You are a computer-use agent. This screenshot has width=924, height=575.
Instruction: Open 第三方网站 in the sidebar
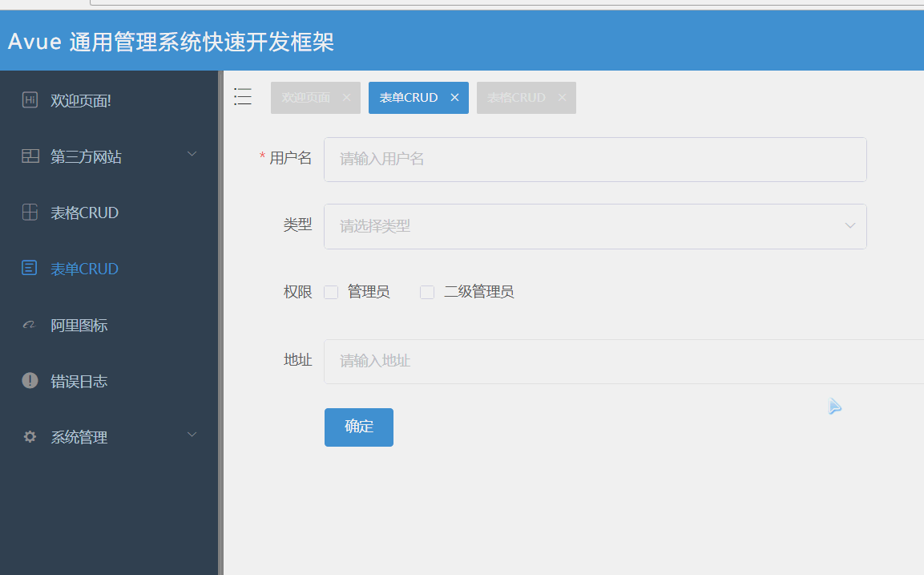pyautogui.click(x=109, y=156)
